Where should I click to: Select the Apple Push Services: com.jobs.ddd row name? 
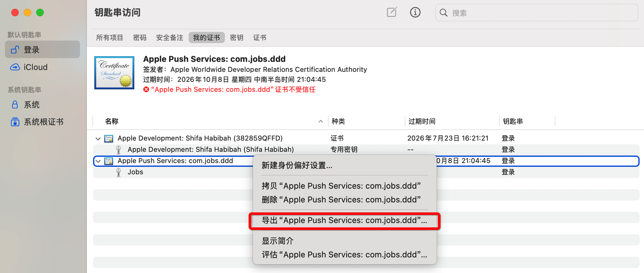pyautogui.click(x=175, y=161)
